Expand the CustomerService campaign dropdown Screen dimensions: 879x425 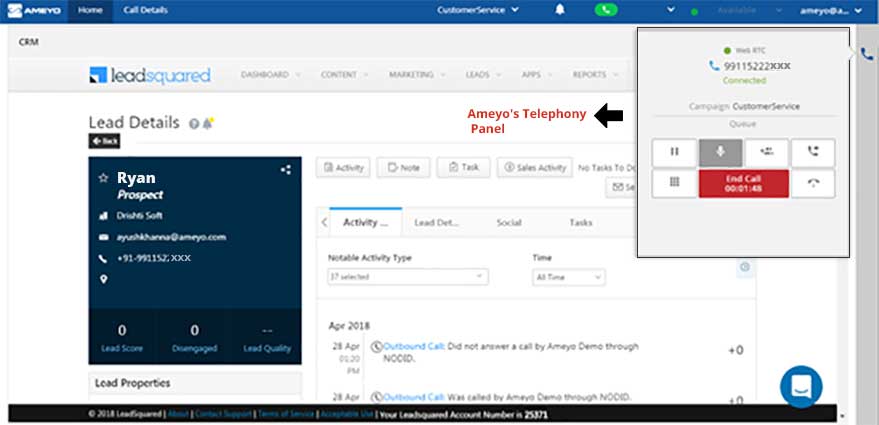click(478, 10)
